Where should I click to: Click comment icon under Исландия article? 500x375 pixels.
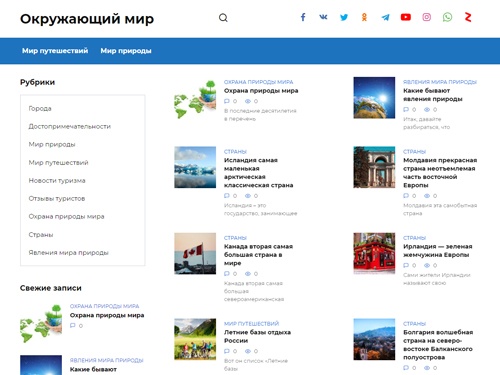(227, 196)
